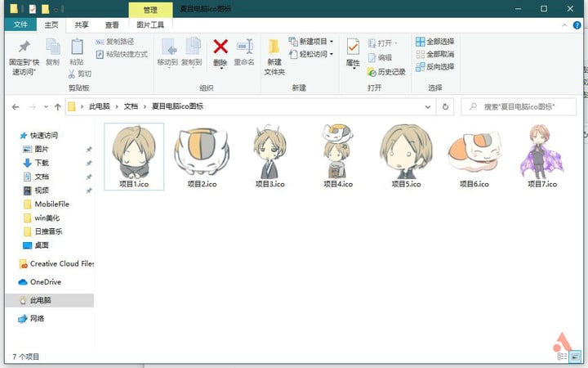
Task: Open the MobileFile folder in sidebar
Action: coord(51,204)
